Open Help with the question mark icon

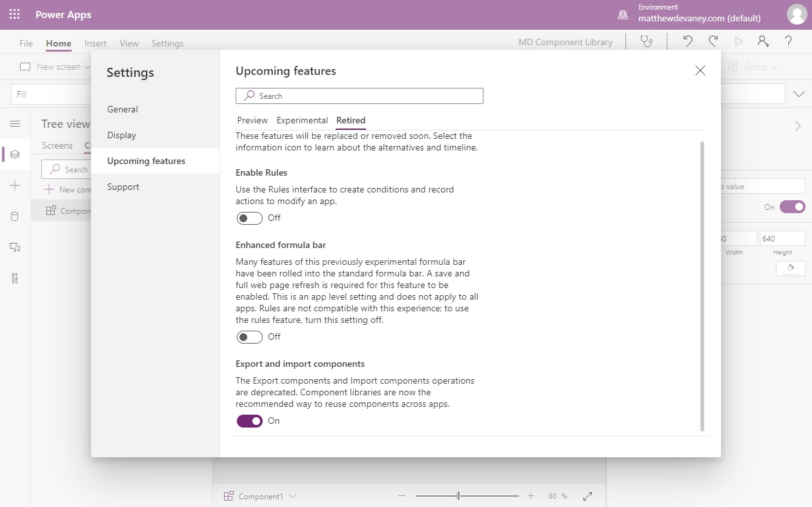pyautogui.click(x=788, y=41)
